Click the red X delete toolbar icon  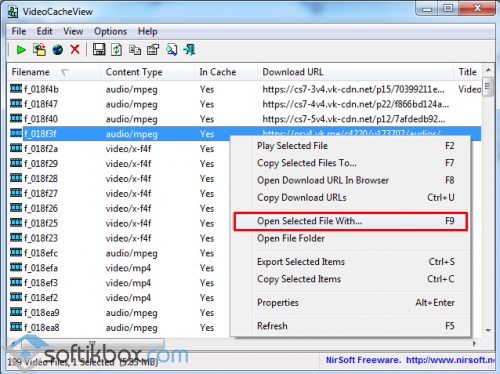[75, 50]
